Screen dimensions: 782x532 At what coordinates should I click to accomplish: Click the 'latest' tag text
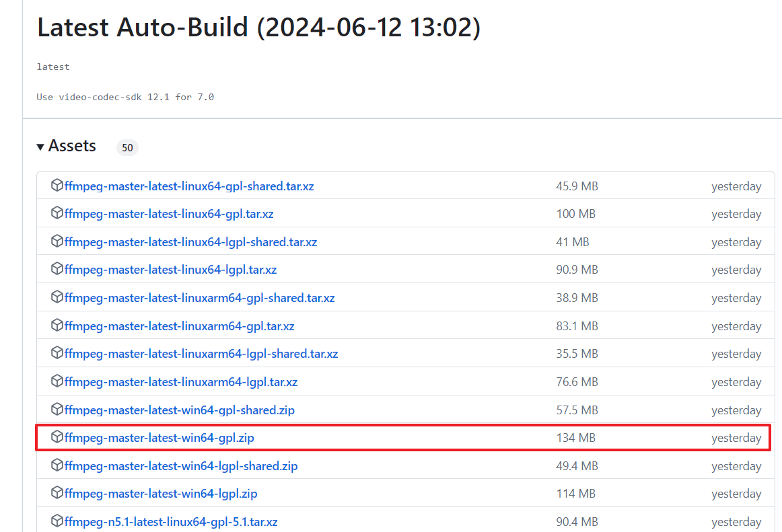[53, 67]
